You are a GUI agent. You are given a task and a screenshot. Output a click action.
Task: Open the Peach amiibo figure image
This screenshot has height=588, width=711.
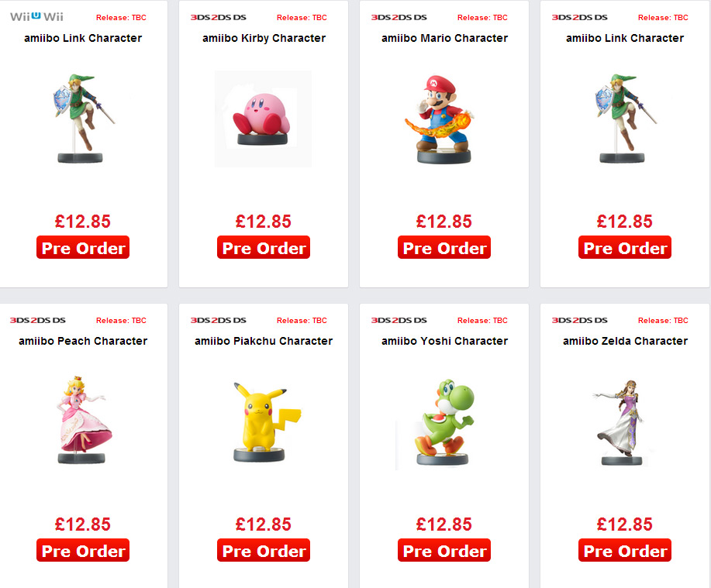click(x=84, y=419)
